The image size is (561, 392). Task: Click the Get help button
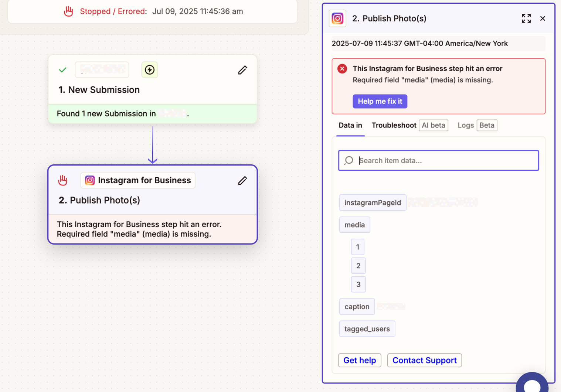360,360
